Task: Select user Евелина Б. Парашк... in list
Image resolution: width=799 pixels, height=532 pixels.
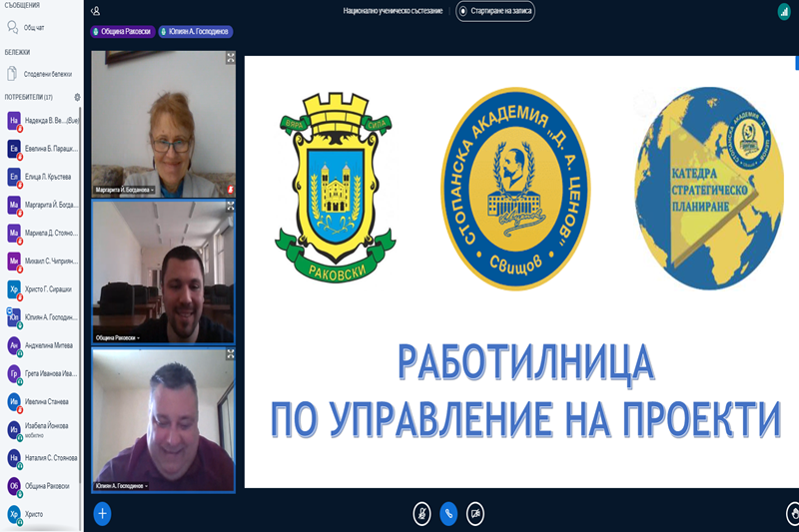Action: (42, 149)
